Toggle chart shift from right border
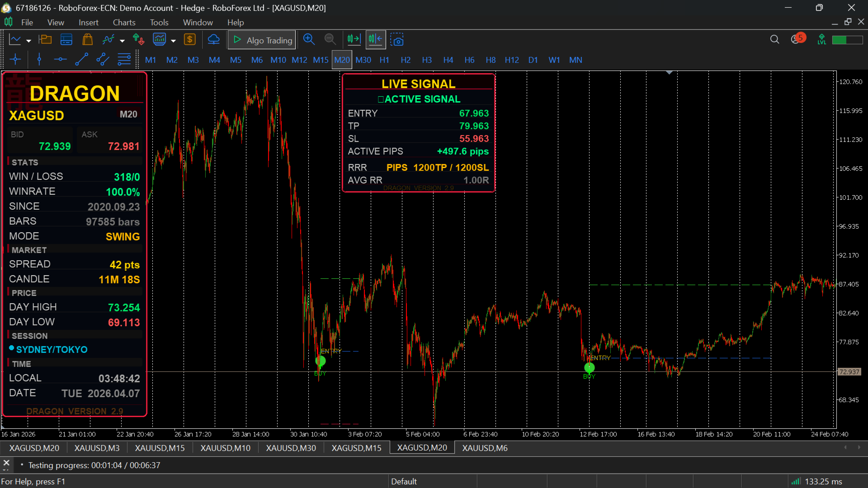The width and height of the screenshot is (868, 488). point(375,40)
